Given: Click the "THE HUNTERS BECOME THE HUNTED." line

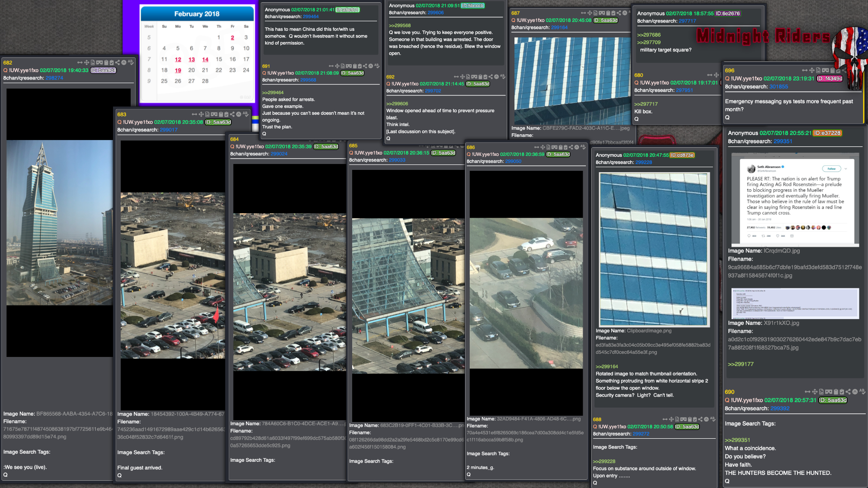Looking at the screenshot, I should click(778, 473).
